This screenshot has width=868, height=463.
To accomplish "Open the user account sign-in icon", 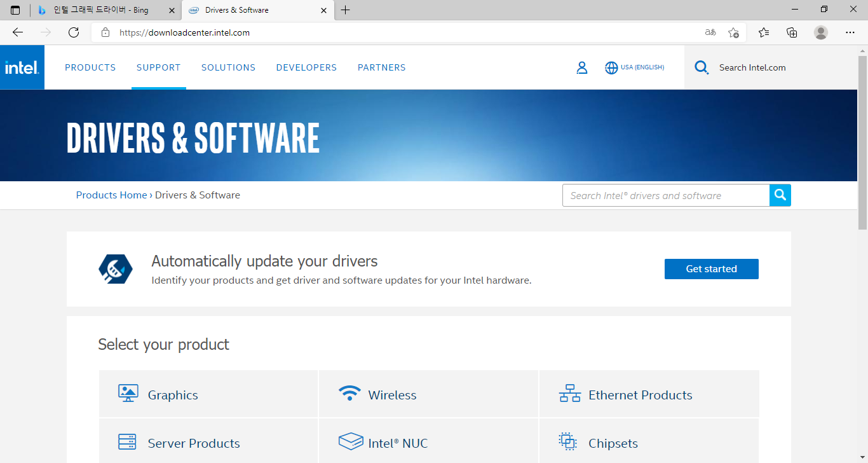I will pyautogui.click(x=582, y=67).
